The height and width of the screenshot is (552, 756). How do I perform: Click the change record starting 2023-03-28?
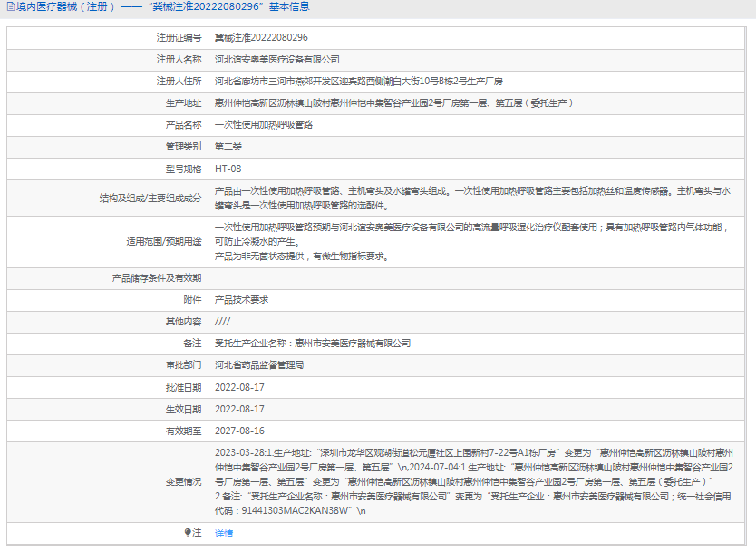[474, 482]
